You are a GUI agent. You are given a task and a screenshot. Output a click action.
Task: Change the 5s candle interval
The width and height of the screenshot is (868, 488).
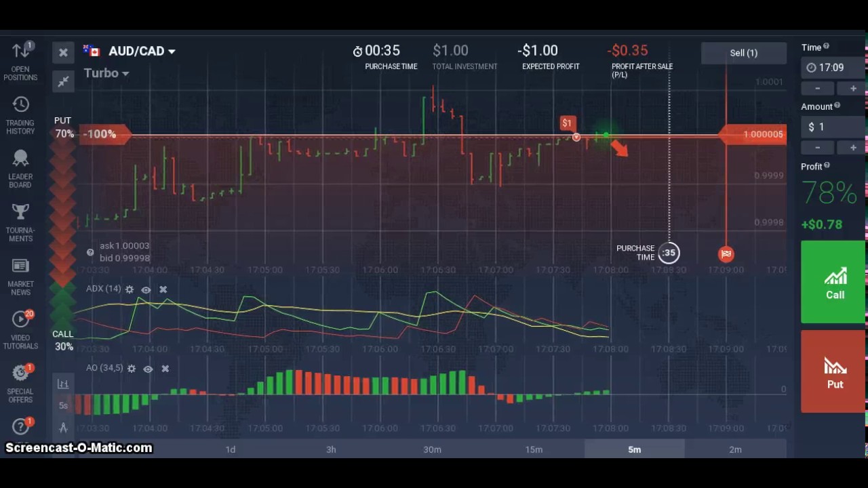[63, 405]
